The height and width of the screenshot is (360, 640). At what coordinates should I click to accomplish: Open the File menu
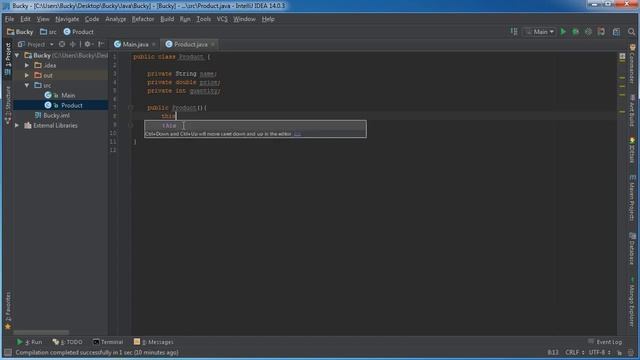click(x=9, y=19)
